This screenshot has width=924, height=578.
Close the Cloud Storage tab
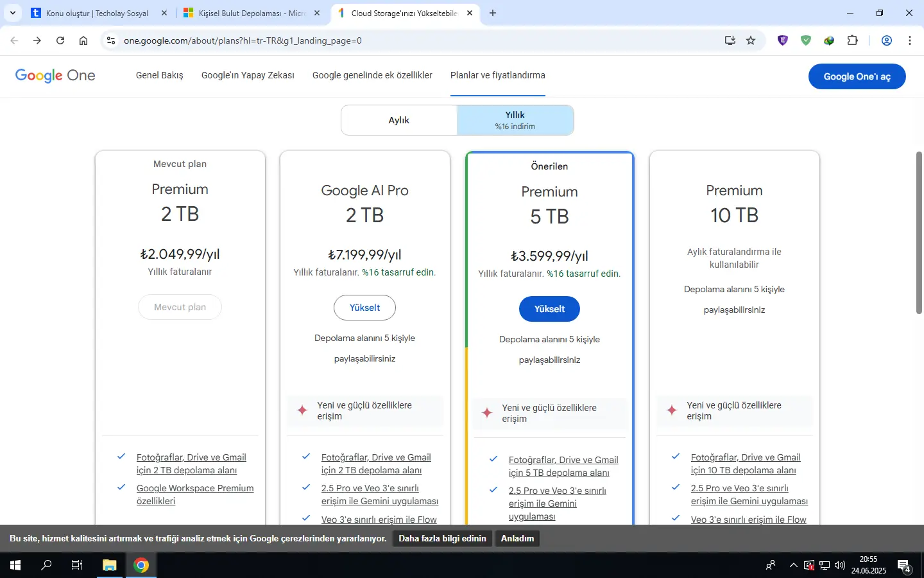(470, 13)
